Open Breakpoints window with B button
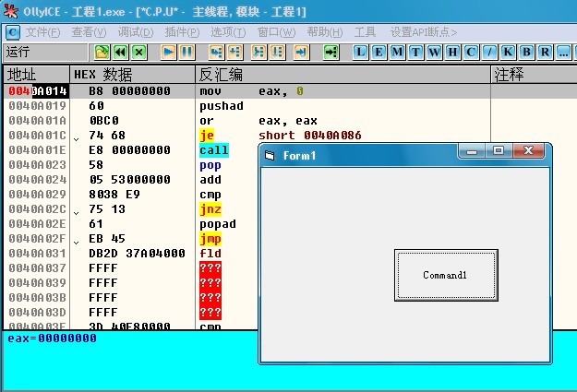This screenshot has height=392, width=577. 526,52
